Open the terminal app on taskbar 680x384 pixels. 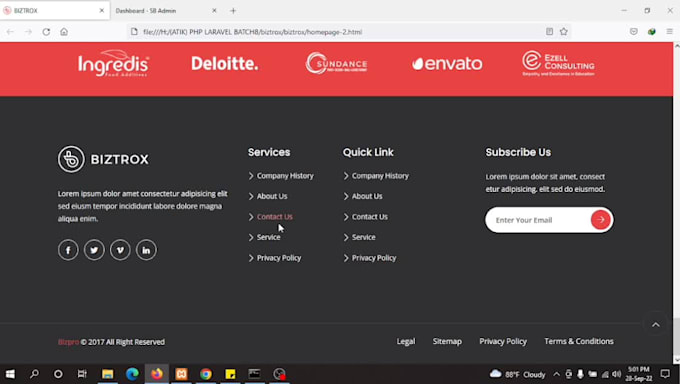pyautogui.click(x=255, y=374)
